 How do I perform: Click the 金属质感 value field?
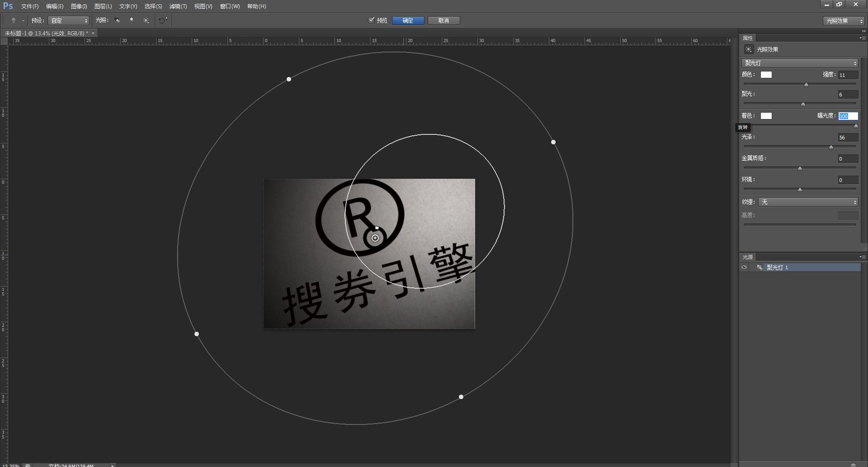point(848,159)
